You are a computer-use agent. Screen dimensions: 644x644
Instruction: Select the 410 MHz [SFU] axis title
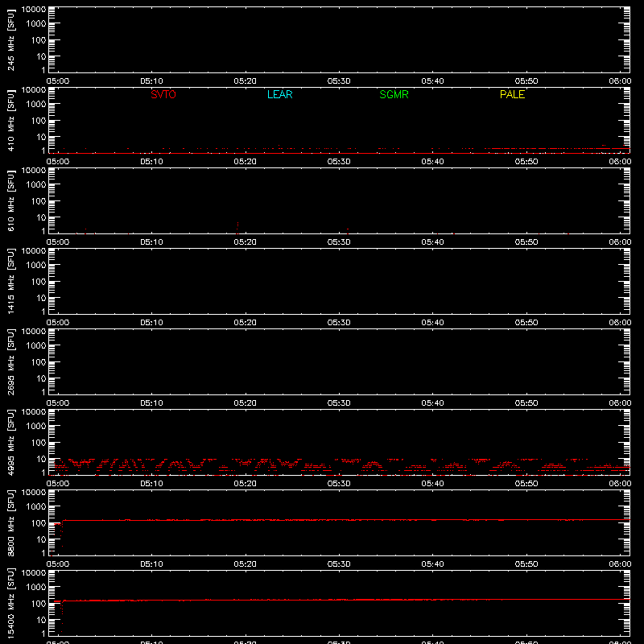coord(11,121)
